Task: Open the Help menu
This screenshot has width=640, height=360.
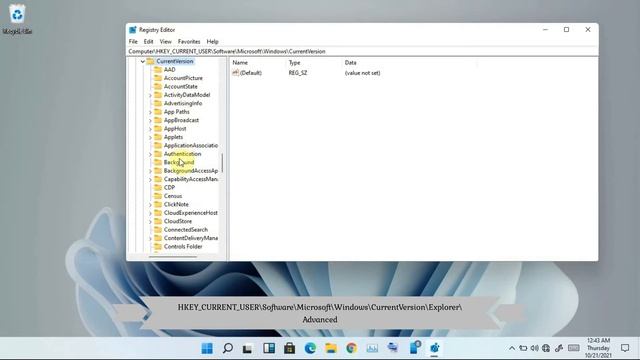Action: tap(212, 42)
